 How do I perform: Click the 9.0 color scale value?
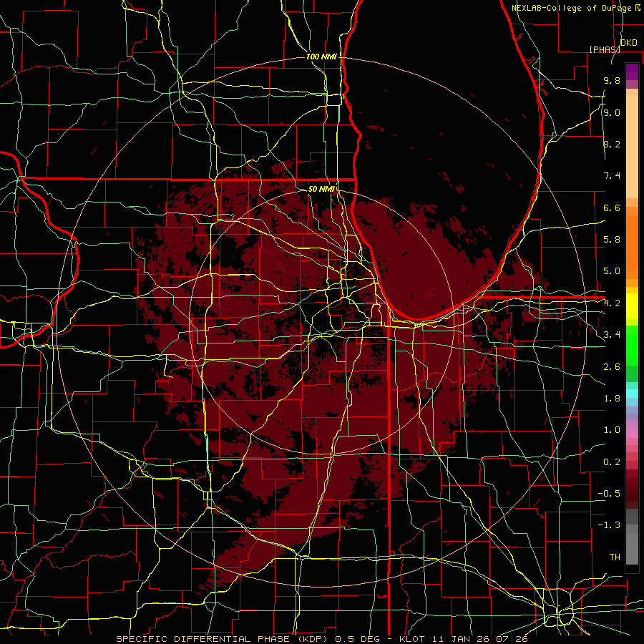point(612,112)
